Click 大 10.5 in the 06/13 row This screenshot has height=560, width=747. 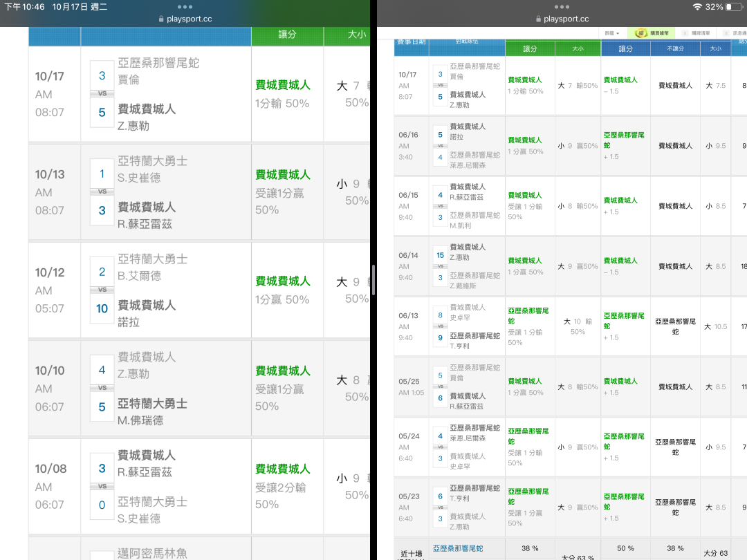pyautogui.click(x=716, y=326)
